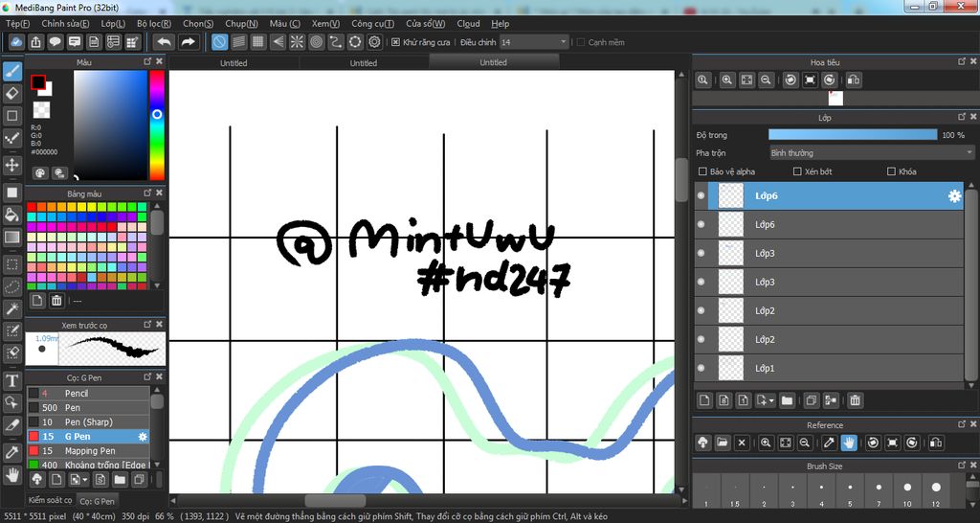Enable the grid snap guide
The height and width of the screenshot is (523, 980).
258,42
